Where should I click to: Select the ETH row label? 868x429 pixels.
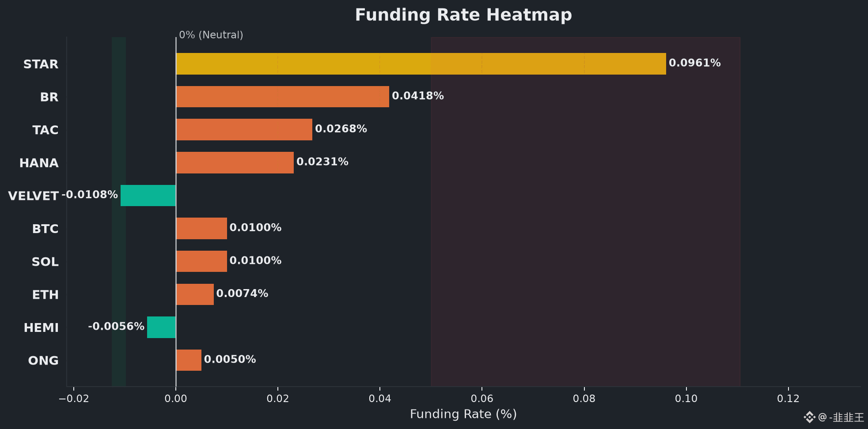tap(45, 295)
